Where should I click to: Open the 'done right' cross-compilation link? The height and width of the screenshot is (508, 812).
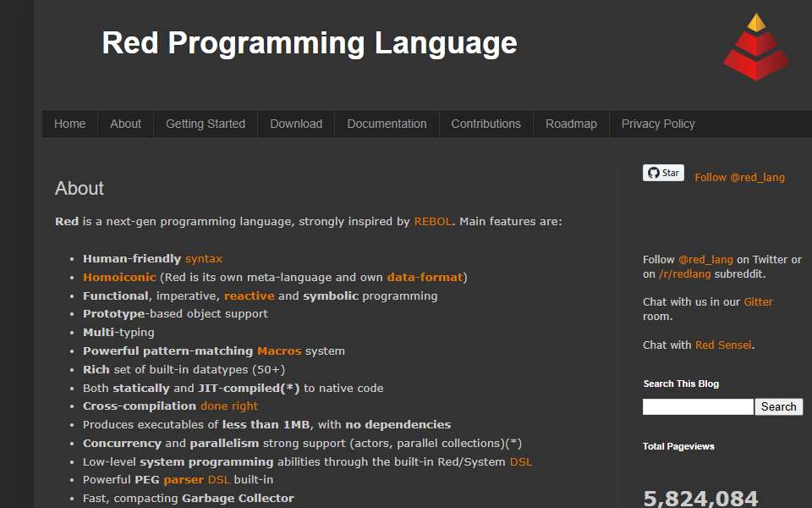(x=229, y=406)
